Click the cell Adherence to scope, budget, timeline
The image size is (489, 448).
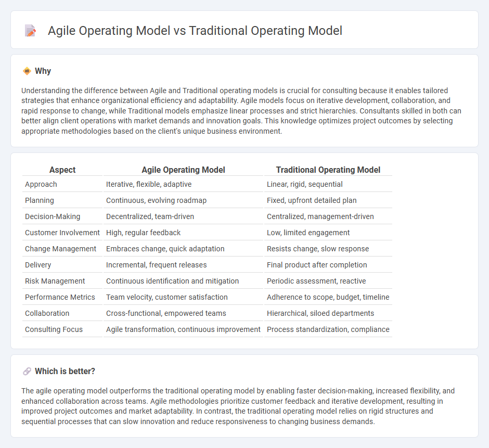coord(328,297)
